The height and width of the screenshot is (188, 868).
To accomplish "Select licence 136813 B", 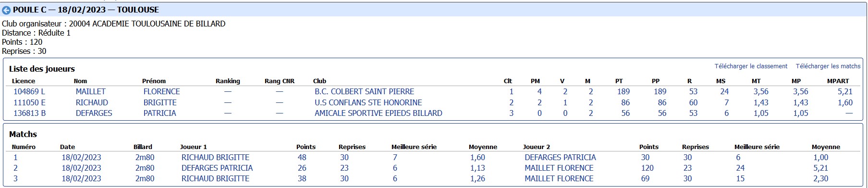I will (x=29, y=113).
